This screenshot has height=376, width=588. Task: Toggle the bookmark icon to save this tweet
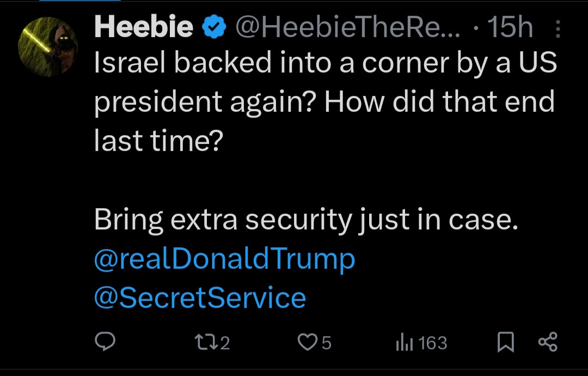click(506, 342)
